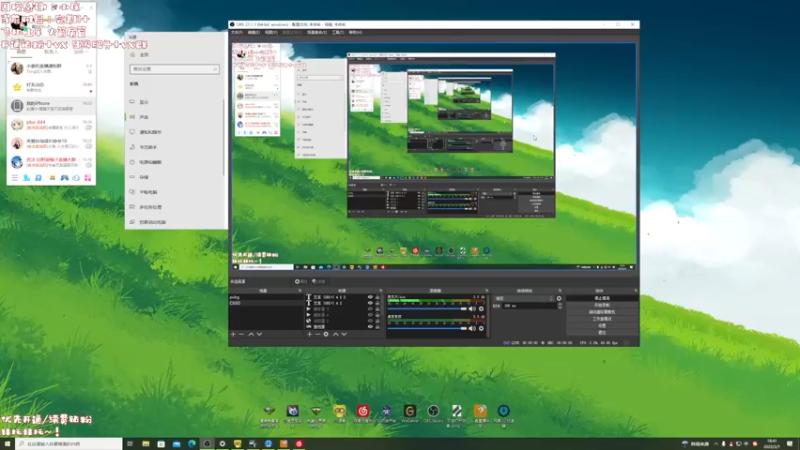Remove selected source with Sources minus icon

tap(317, 334)
